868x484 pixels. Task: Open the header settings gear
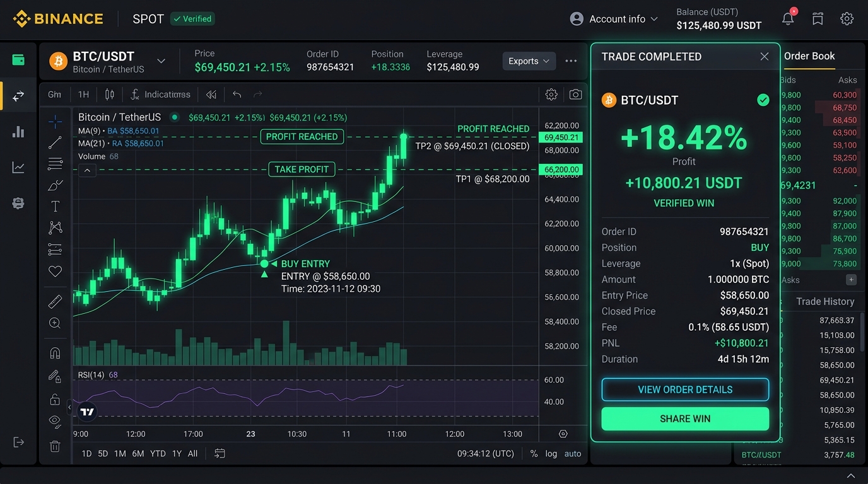pyautogui.click(x=847, y=19)
